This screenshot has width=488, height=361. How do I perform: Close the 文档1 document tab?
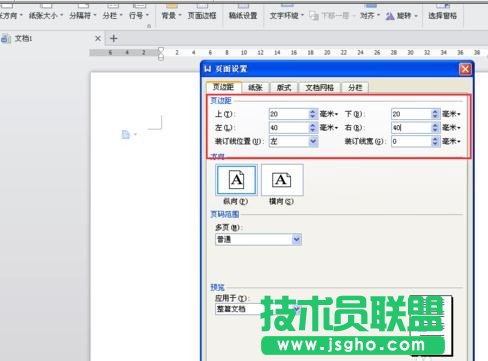[x=98, y=38]
